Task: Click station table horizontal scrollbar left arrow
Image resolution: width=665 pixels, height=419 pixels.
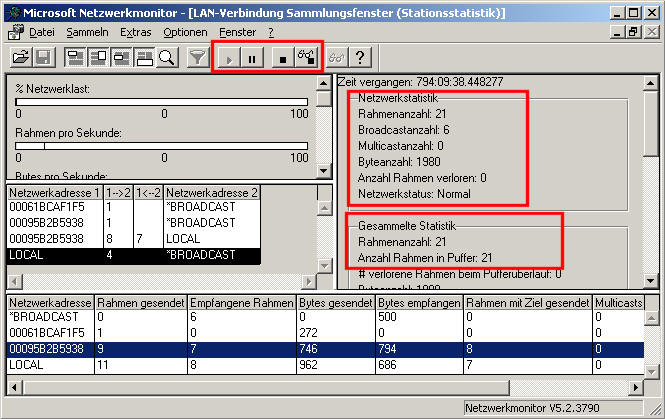Action: click(14, 387)
